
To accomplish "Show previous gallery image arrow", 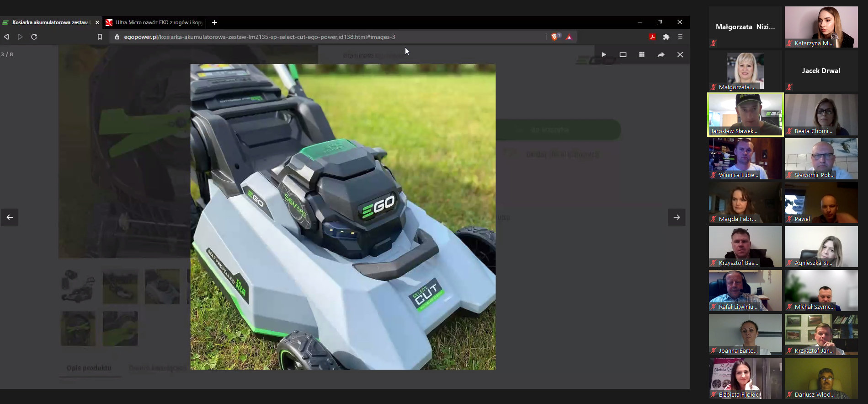I will click(10, 217).
